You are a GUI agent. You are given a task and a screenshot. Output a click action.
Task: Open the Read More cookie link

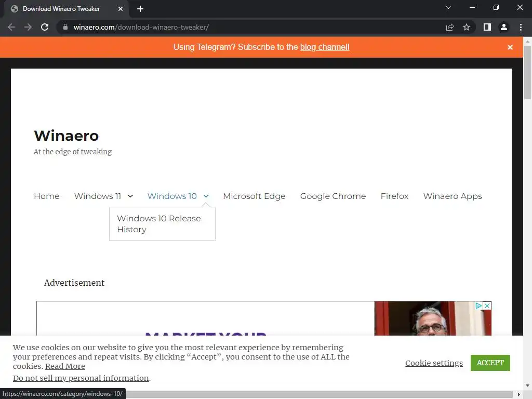65,366
